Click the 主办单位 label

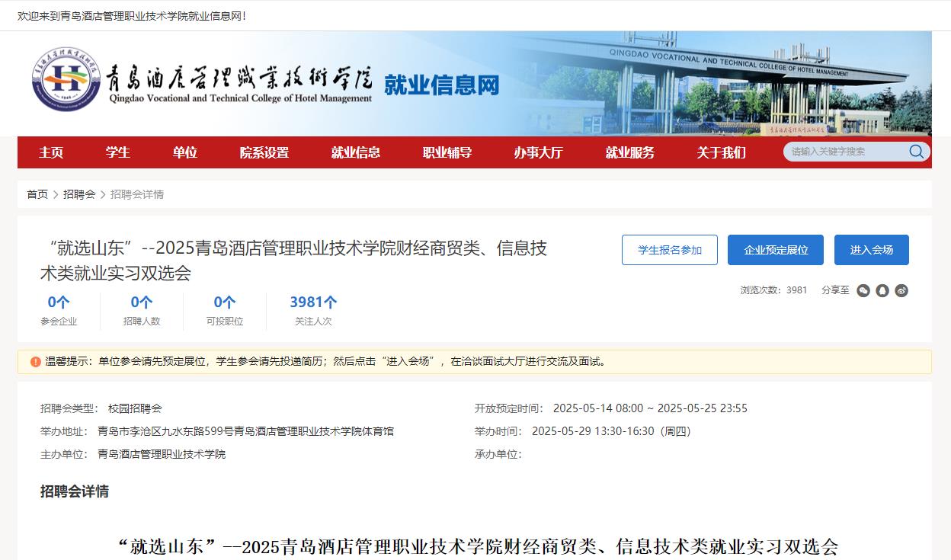pyautogui.click(x=64, y=454)
